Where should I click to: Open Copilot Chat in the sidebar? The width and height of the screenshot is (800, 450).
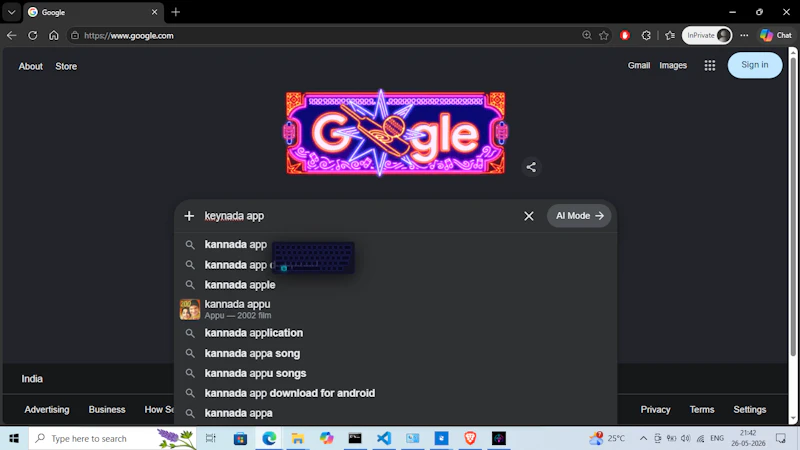click(776, 35)
